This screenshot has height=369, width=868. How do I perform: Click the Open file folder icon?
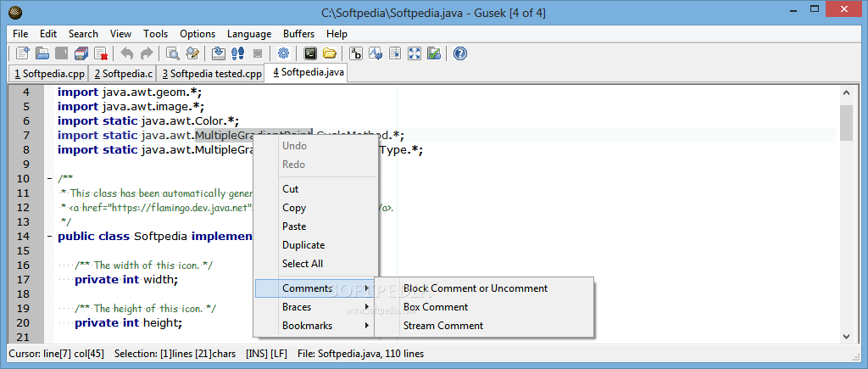(42, 53)
